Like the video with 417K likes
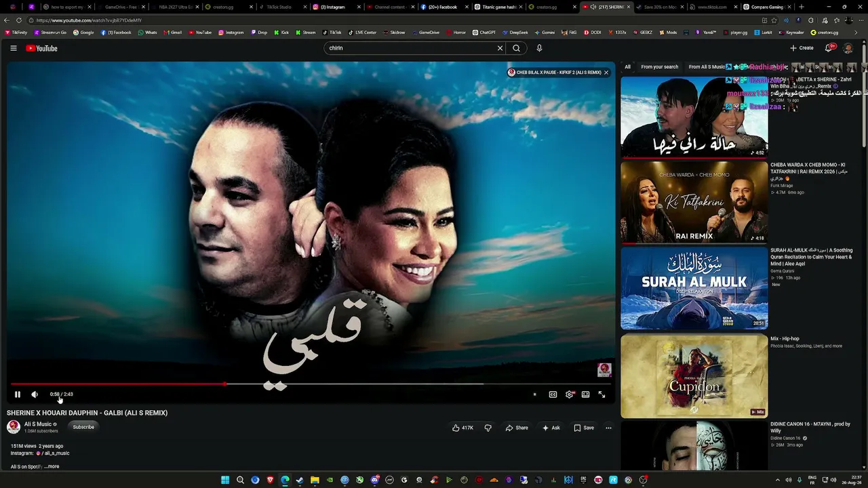The height and width of the screenshot is (488, 868). click(x=462, y=428)
